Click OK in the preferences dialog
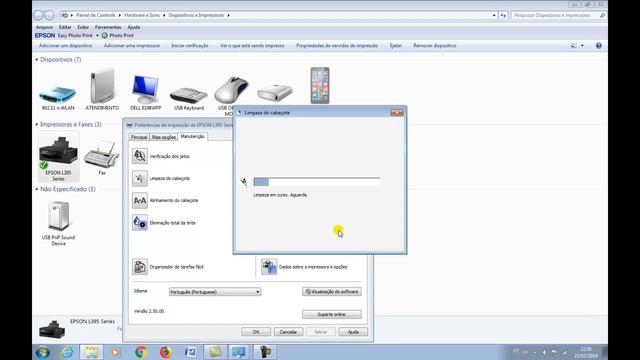This screenshot has width=640, height=360. (256, 332)
